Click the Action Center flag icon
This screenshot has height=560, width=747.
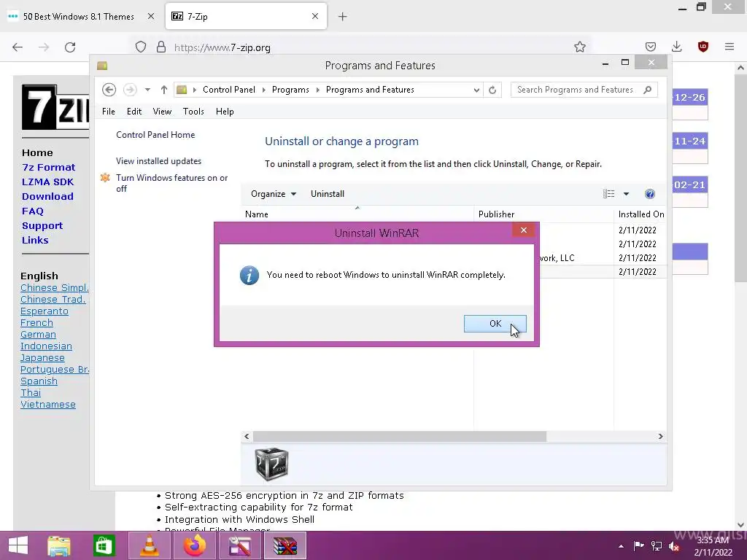tap(638, 546)
